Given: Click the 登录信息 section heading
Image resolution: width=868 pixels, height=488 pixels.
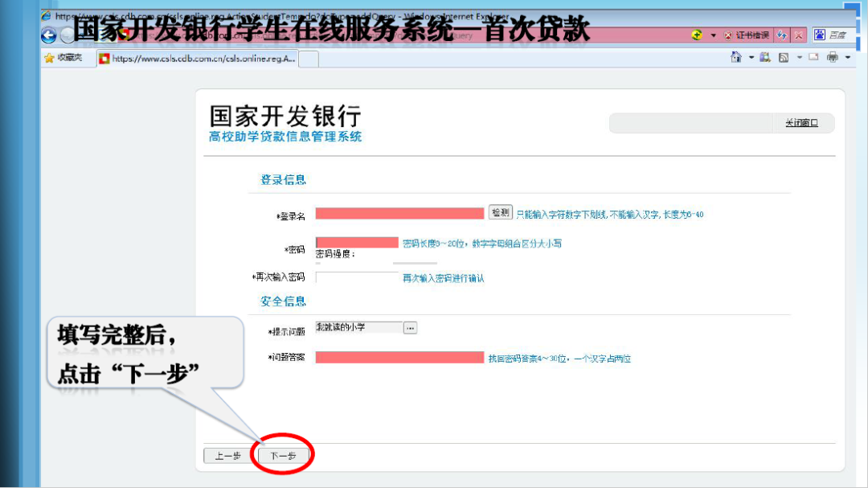Looking at the screenshot, I should [x=283, y=179].
